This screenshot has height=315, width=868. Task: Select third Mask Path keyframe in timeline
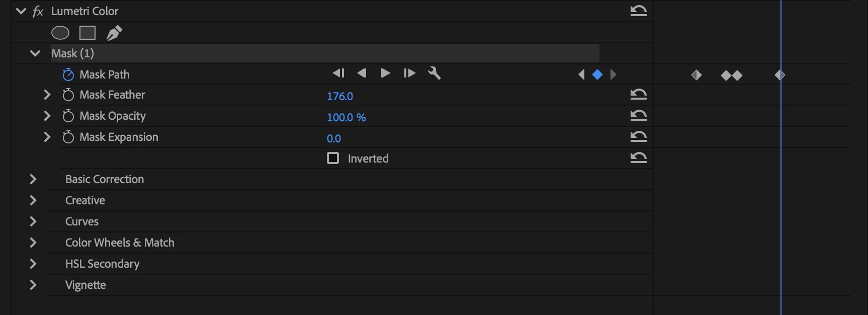click(x=737, y=75)
